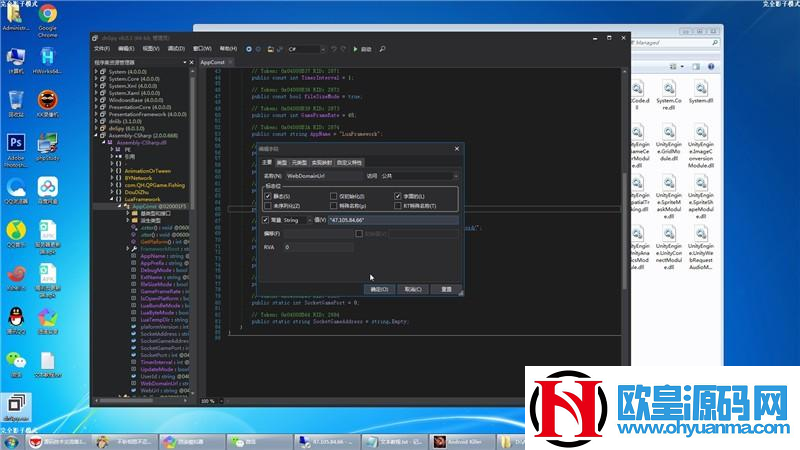Viewport: 800px width, 450px height.
Task: Click the field icon next to AppName
Action: tap(134, 256)
